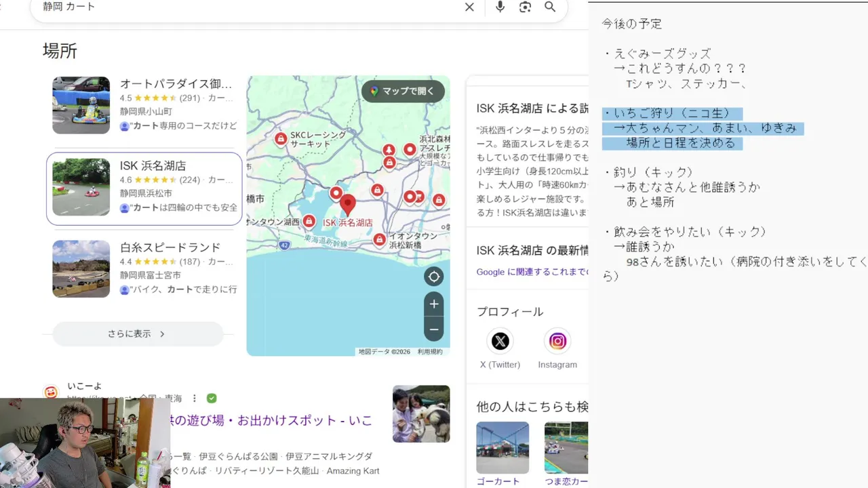
Task: Open the ゴーカート related search thumbnail
Action: 502,447
